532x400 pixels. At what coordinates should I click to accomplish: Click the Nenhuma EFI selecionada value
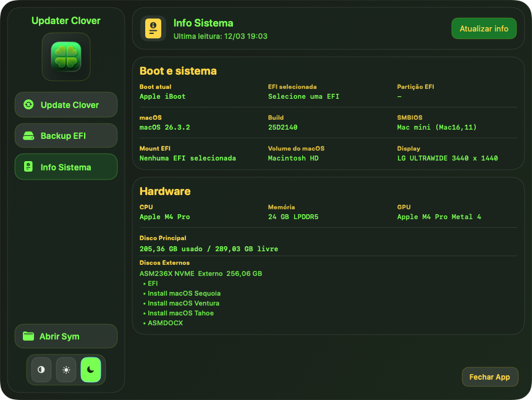pyautogui.click(x=188, y=158)
